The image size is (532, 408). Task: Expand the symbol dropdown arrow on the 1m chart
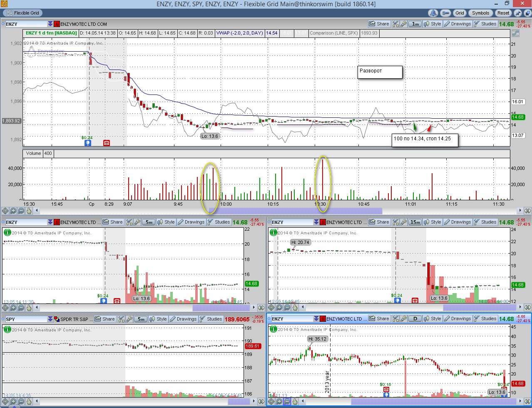pyautogui.click(x=50, y=24)
